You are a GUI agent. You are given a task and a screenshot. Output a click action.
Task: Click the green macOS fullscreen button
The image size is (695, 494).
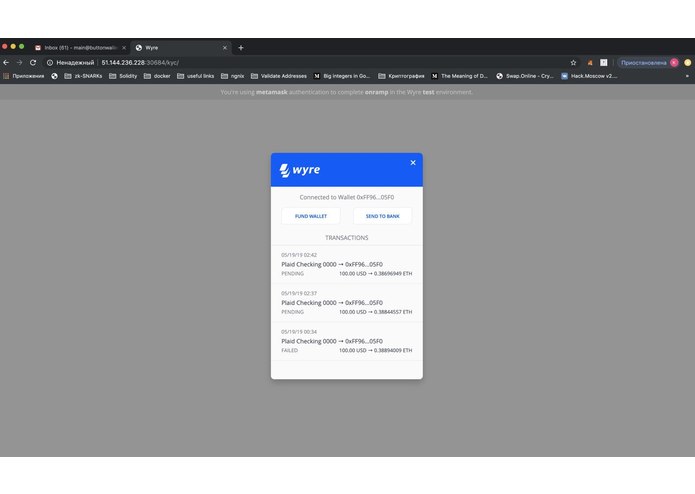coord(21,46)
